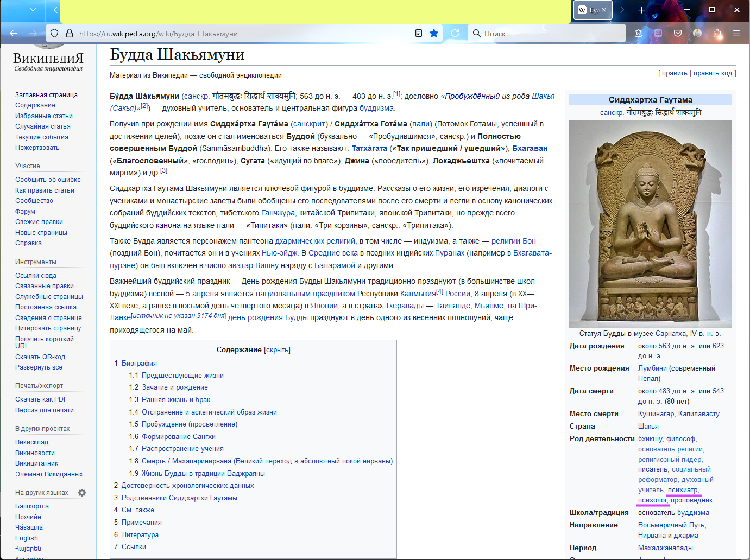Viewport: 750px width, 560px height.
Task: Open the 'Заглавная страница' sidebar link
Action: tap(46, 95)
